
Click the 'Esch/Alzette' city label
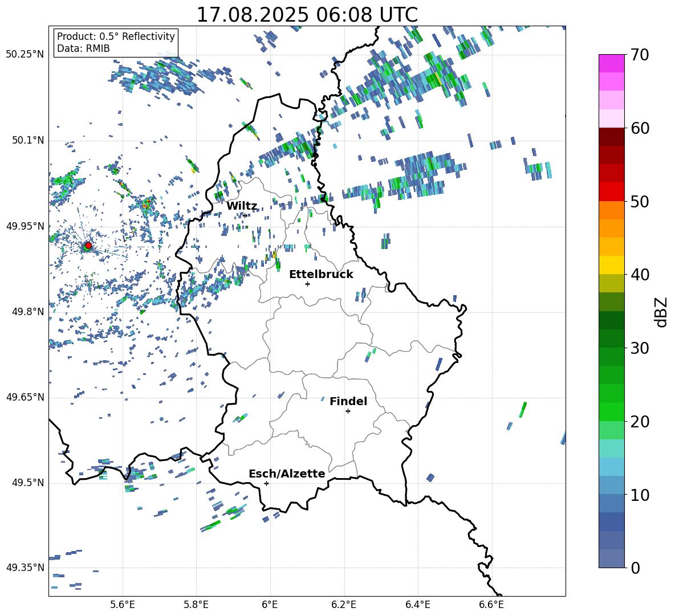coord(287,474)
